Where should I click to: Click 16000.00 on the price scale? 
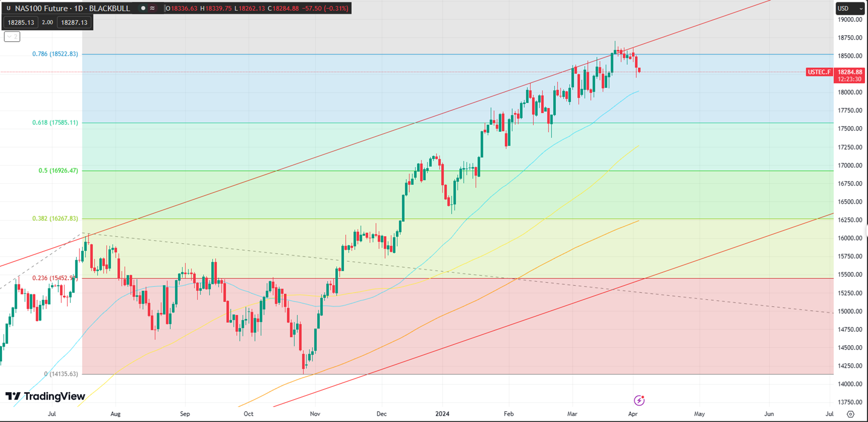[x=850, y=238]
